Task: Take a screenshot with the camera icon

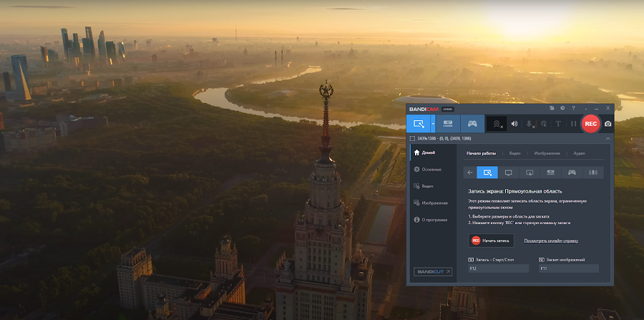Action: pos(608,124)
